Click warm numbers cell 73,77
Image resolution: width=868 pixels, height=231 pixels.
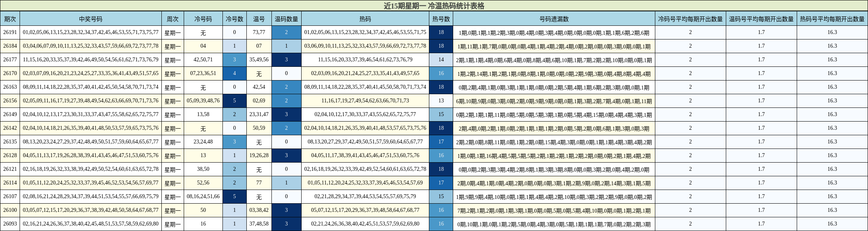(259, 32)
